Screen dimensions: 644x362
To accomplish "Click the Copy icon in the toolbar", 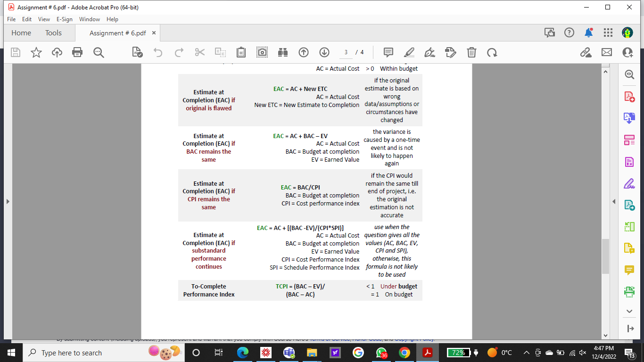I will (220, 52).
